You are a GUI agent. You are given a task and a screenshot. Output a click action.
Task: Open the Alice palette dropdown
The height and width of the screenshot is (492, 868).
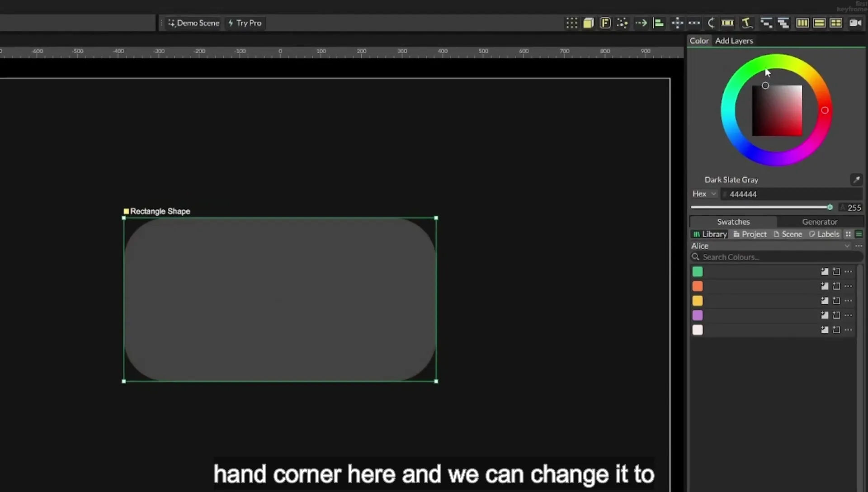771,246
